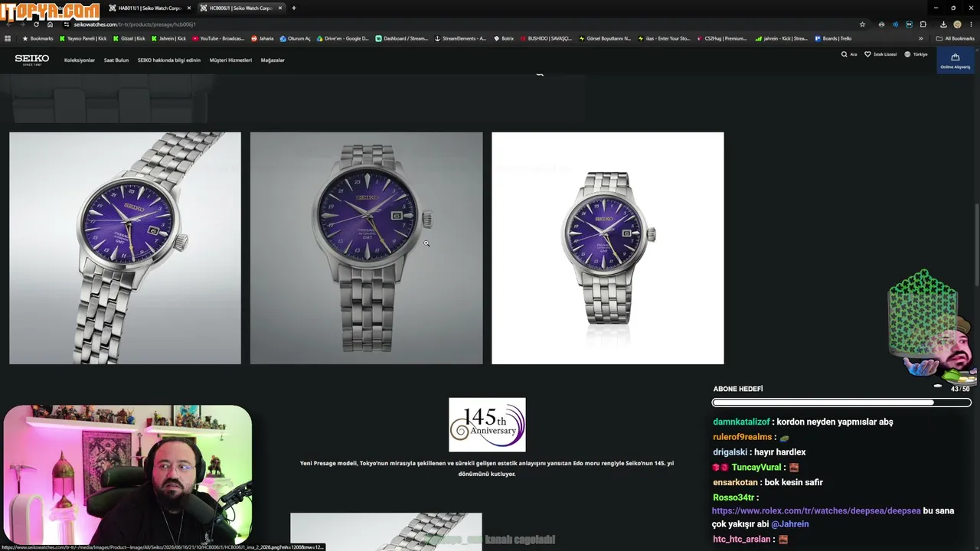
Task: Bookmark this page with the star icon
Action: pyautogui.click(x=862, y=24)
